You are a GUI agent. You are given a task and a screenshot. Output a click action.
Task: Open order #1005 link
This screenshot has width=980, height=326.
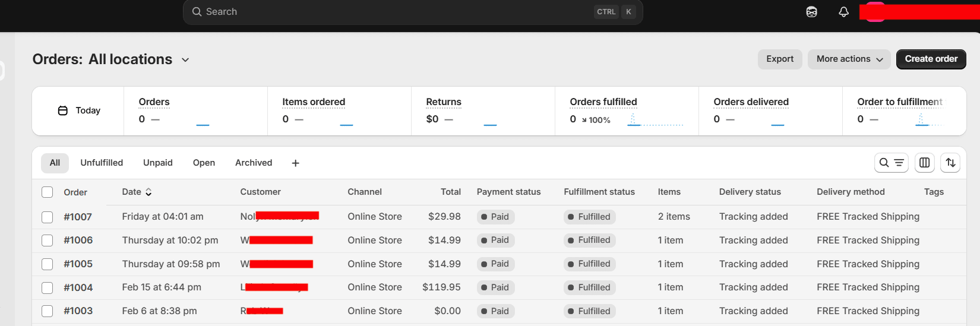tap(78, 264)
